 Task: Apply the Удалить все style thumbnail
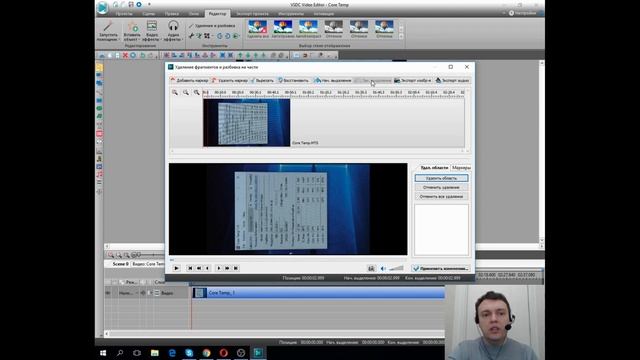258,29
